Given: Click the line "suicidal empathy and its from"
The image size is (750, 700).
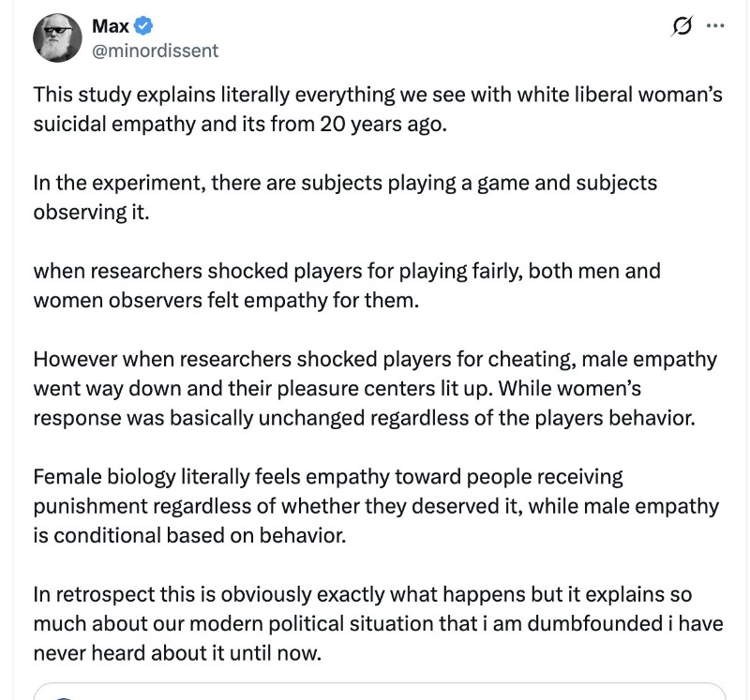Looking at the screenshot, I should [x=240, y=124].
